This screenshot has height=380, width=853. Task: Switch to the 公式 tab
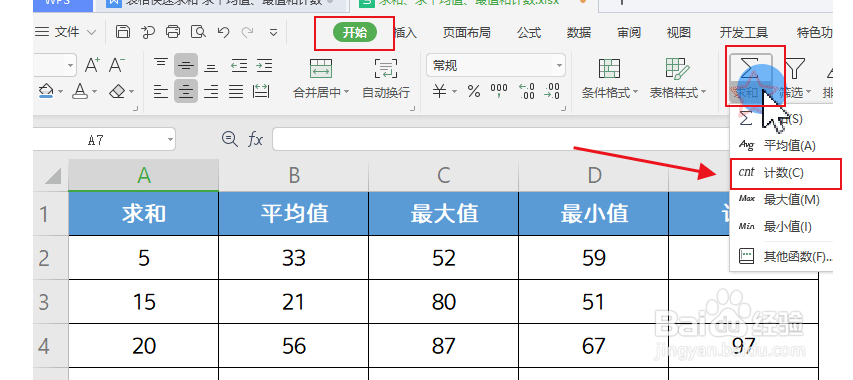pyautogui.click(x=529, y=33)
